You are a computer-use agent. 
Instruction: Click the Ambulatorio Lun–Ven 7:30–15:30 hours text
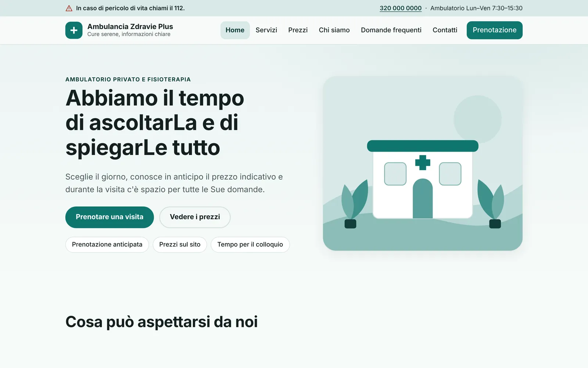coord(476,8)
